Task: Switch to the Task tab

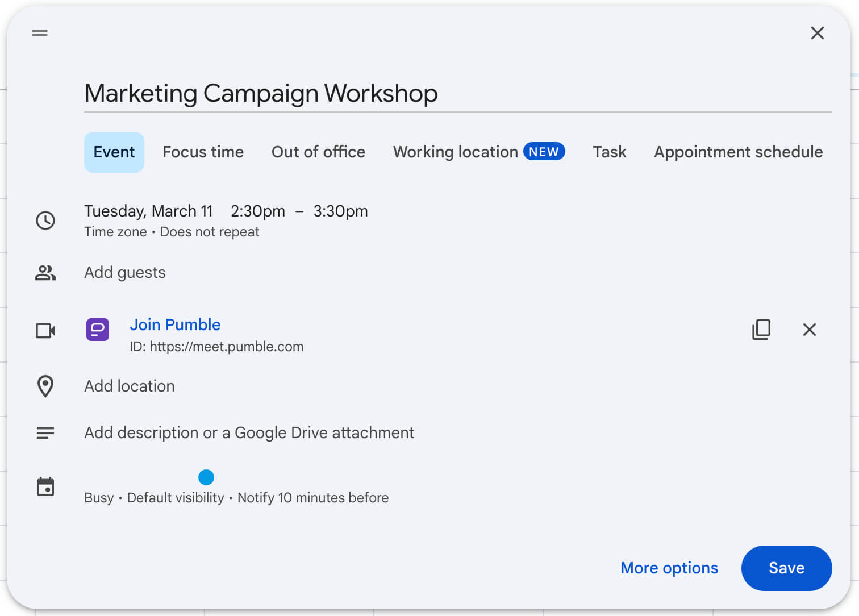Action: coord(609,152)
